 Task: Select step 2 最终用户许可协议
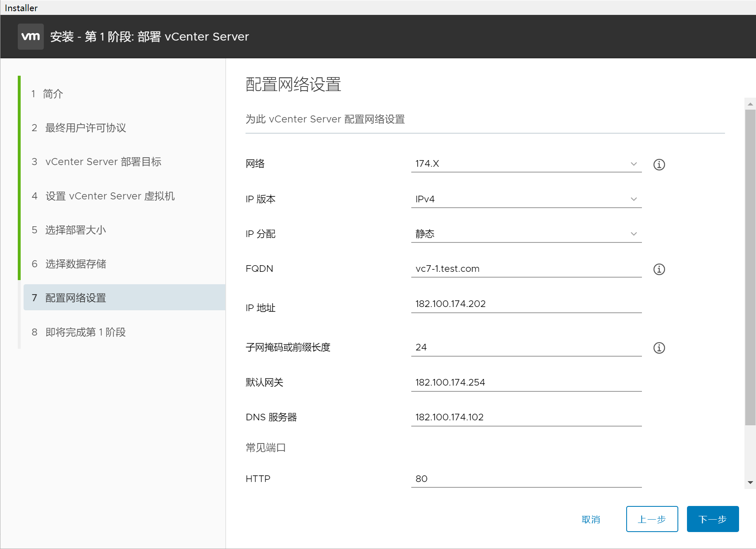(x=85, y=128)
